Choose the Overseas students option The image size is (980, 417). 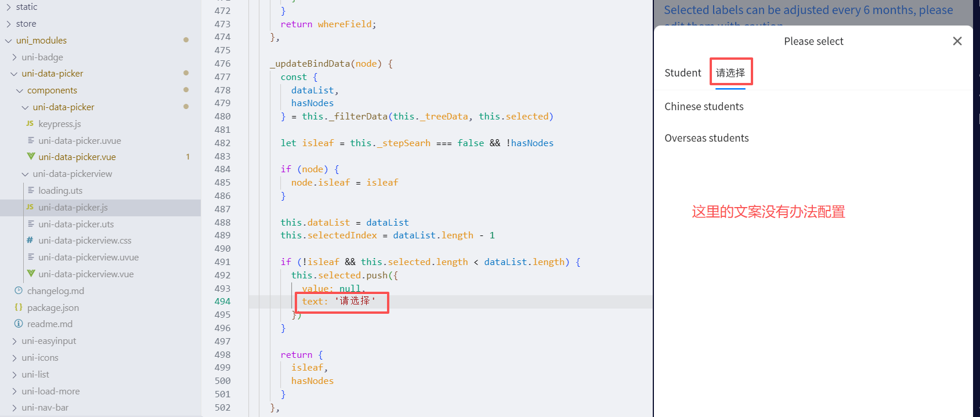706,138
